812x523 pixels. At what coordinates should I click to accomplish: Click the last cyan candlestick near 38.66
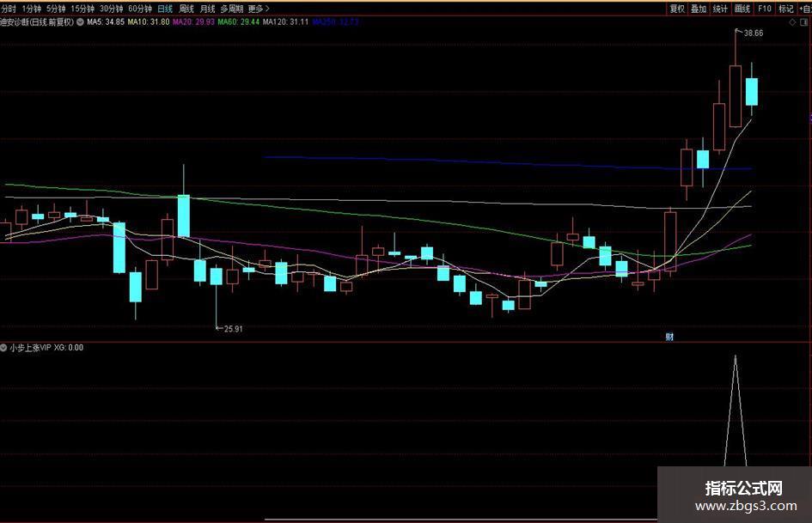tap(752, 92)
